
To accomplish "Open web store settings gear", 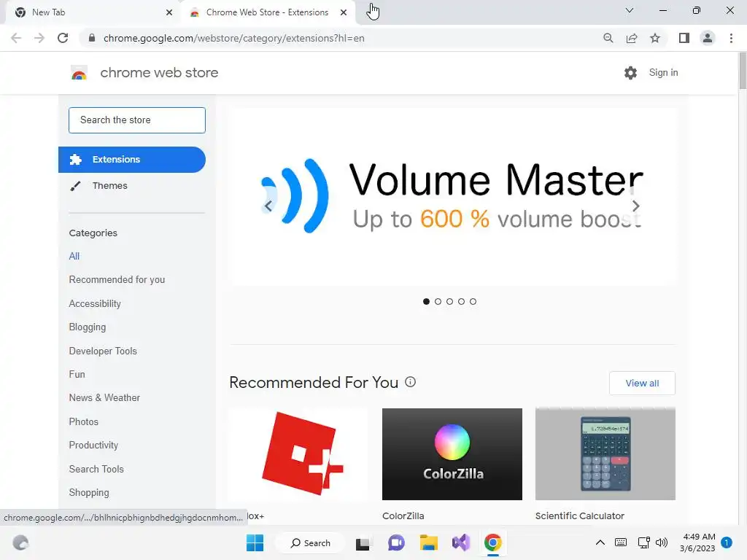I will (x=630, y=73).
